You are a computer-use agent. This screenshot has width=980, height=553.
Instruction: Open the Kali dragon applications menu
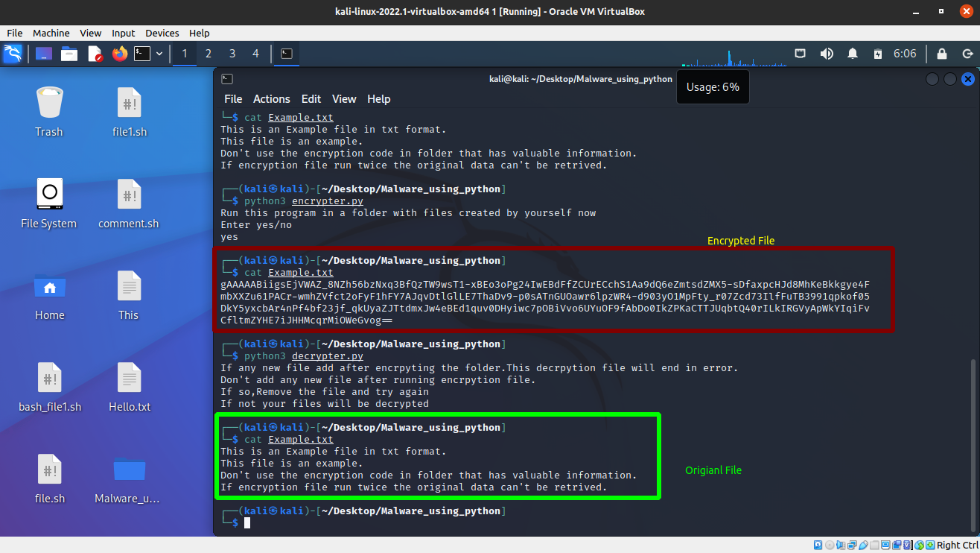click(x=13, y=54)
